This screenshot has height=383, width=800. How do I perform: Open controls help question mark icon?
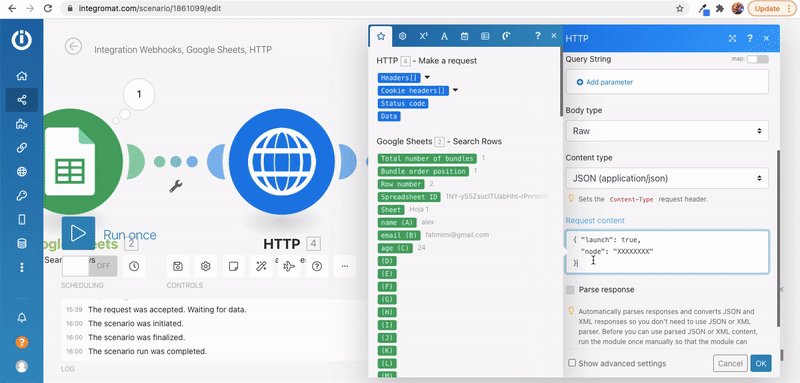(317, 266)
